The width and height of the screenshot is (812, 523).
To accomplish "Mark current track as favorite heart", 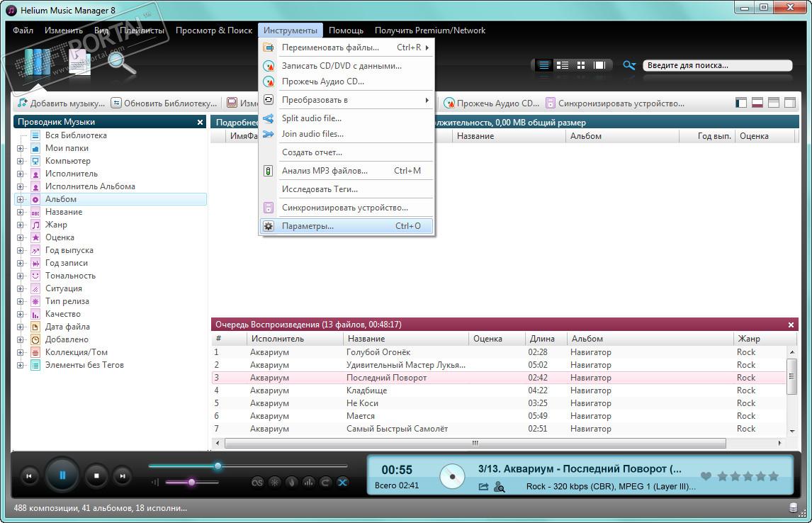I will [x=705, y=476].
